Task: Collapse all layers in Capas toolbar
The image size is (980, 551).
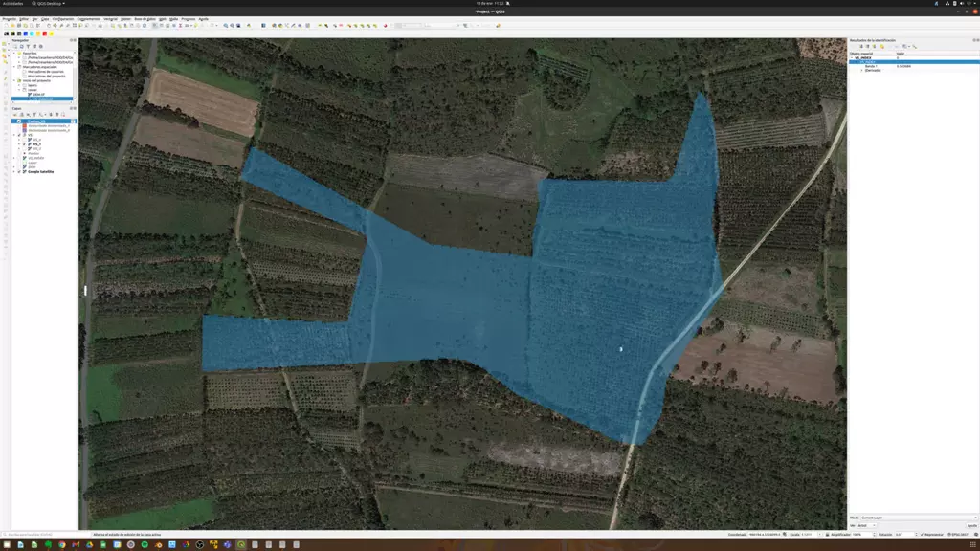Action: [x=56, y=115]
